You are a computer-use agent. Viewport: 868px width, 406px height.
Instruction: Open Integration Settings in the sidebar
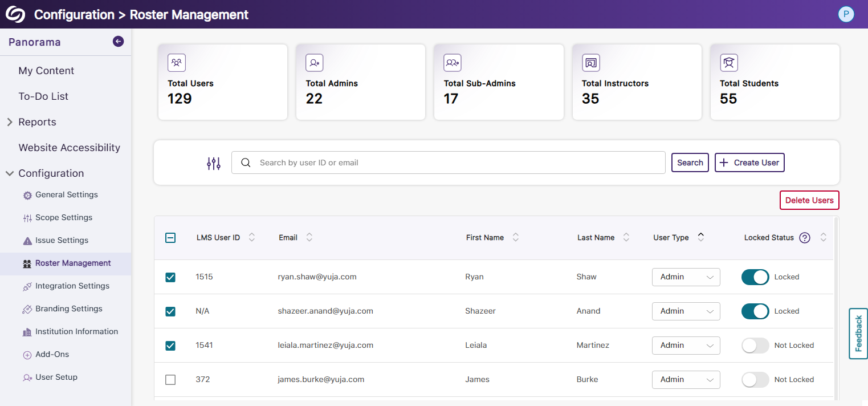pos(72,286)
